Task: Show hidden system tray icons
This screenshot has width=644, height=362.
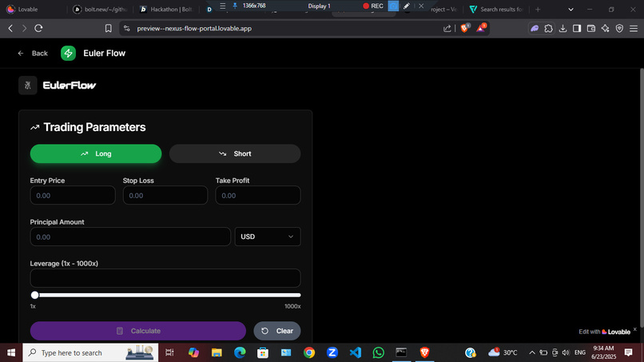Action: click(532, 352)
